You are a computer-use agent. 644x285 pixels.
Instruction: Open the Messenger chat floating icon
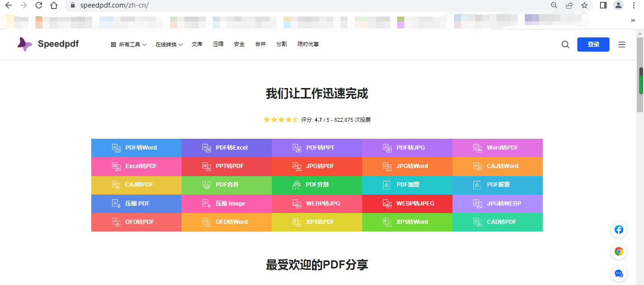[x=618, y=273]
